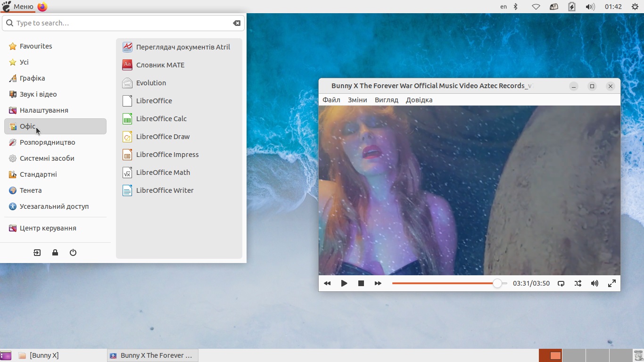Lock the screen with the padlock icon
Screen dimensions: 644x362
coord(55,253)
